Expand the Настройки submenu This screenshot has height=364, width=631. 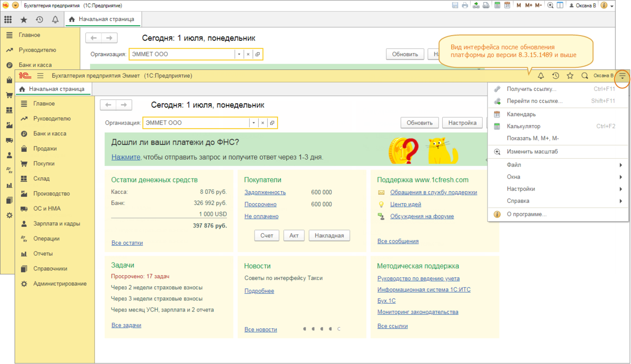coord(558,189)
